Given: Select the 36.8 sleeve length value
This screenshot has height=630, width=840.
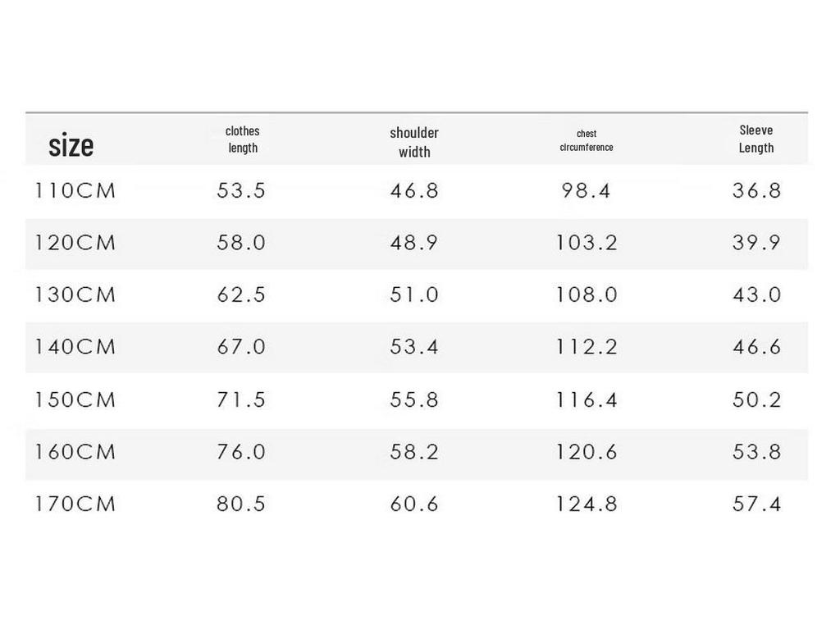Looking at the screenshot, I should (756, 191).
